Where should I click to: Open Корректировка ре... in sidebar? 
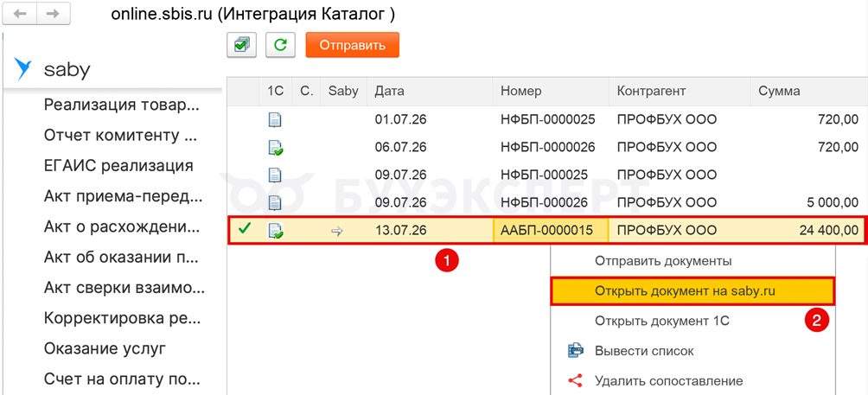pos(121,319)
